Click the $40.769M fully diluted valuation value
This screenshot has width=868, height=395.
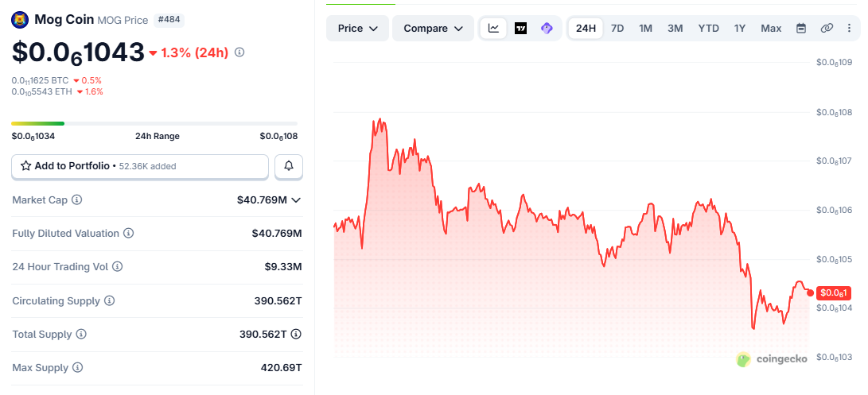pyautogui.click(x=277, y=234)
